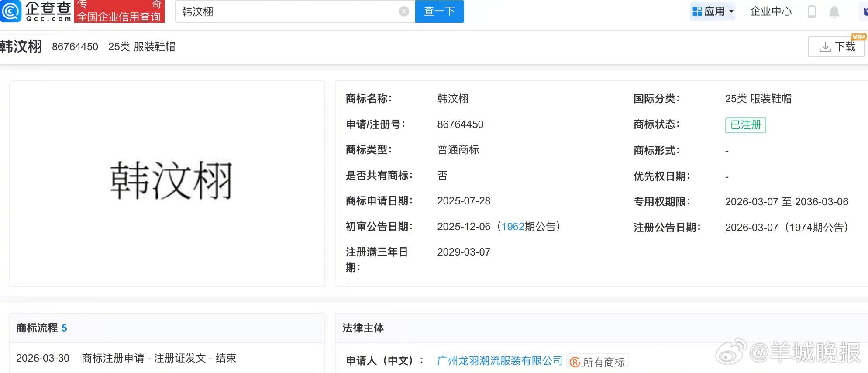Download the trademark report via 下载
The width and height of the screenshot is (868, 373).
[836, 47]
